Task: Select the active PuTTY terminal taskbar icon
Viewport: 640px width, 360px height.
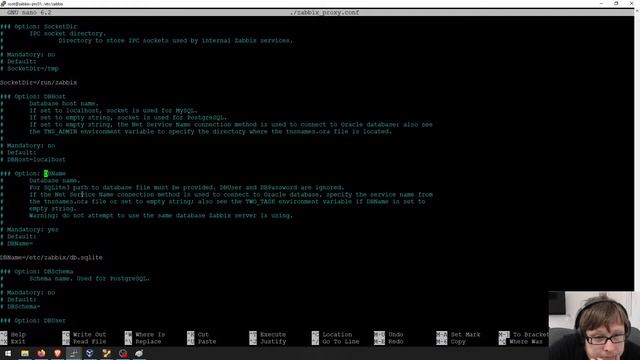Action: click(x=74, y=353)
